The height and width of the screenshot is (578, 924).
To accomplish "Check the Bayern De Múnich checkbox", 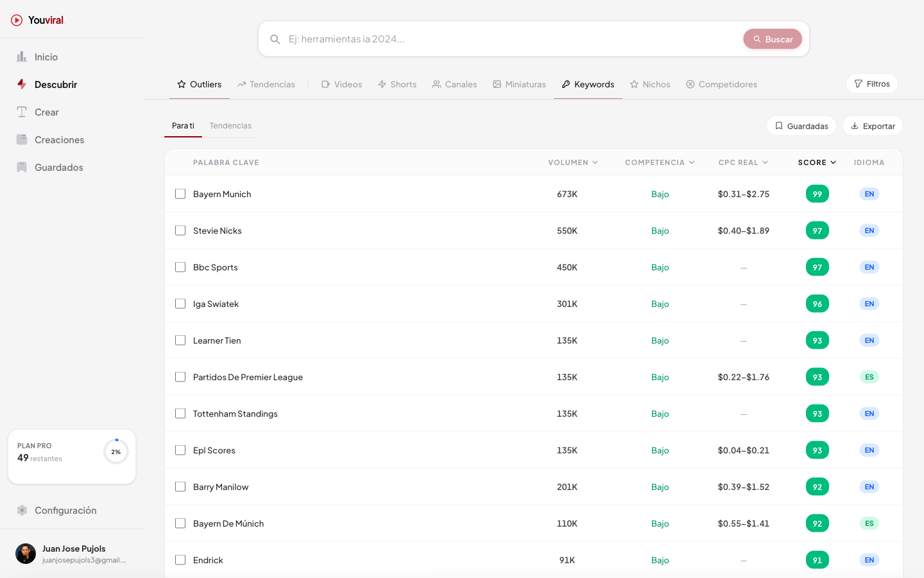I will pos(180,523).
